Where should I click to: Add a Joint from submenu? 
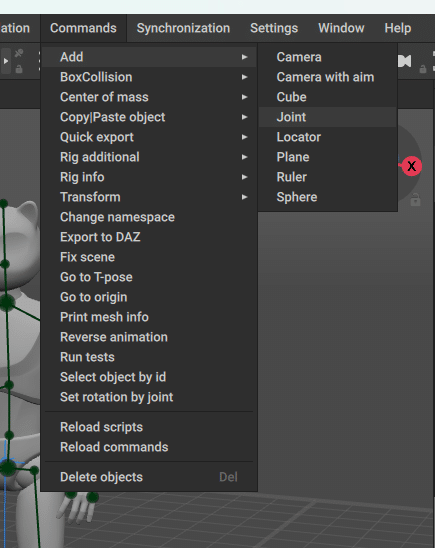click(328, 117)
